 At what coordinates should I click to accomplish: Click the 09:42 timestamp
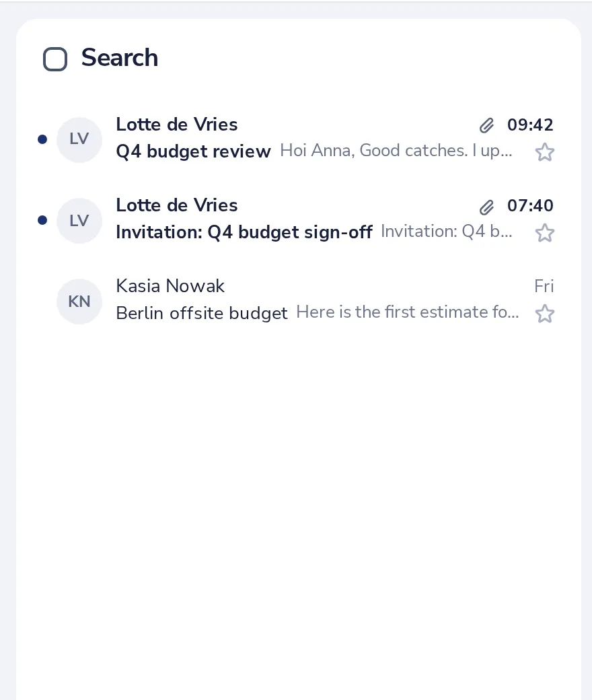pos(530,125)
